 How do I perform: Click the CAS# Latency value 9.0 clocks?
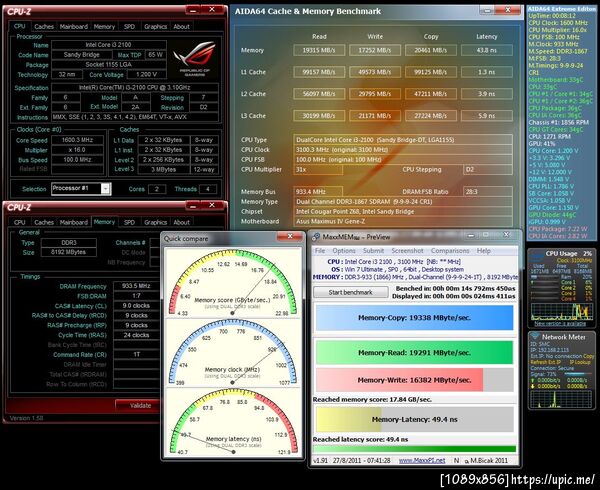(x=136, y=306)
